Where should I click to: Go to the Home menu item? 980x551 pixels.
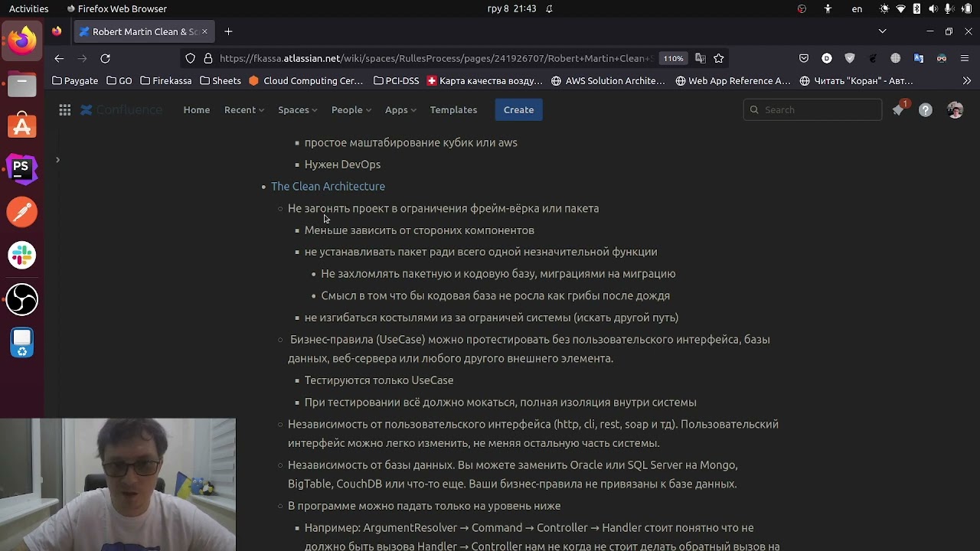click(x=197, y=110)
